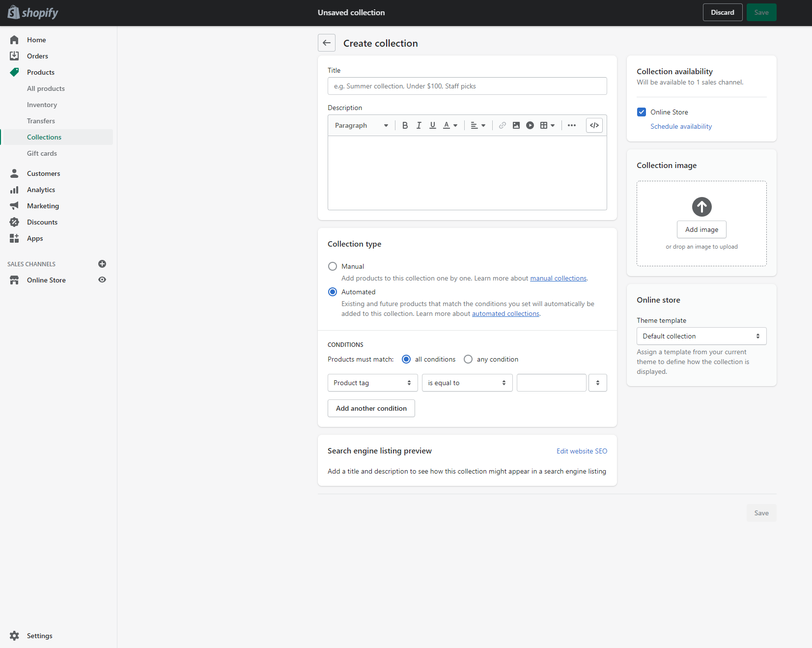Choose the any condition radio option
The height and width of the screenshot is (648, 812).
(x=468, y=359)
